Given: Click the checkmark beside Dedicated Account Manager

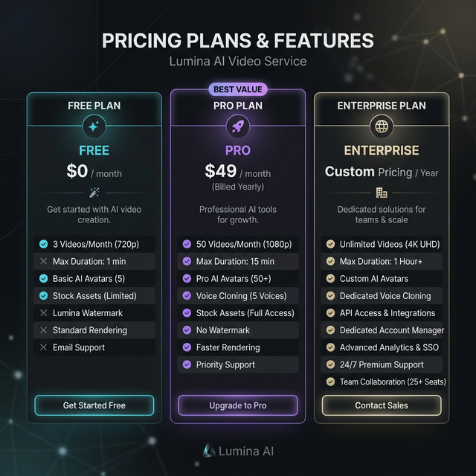Looking at the screenshot, I should coord(330,330).
